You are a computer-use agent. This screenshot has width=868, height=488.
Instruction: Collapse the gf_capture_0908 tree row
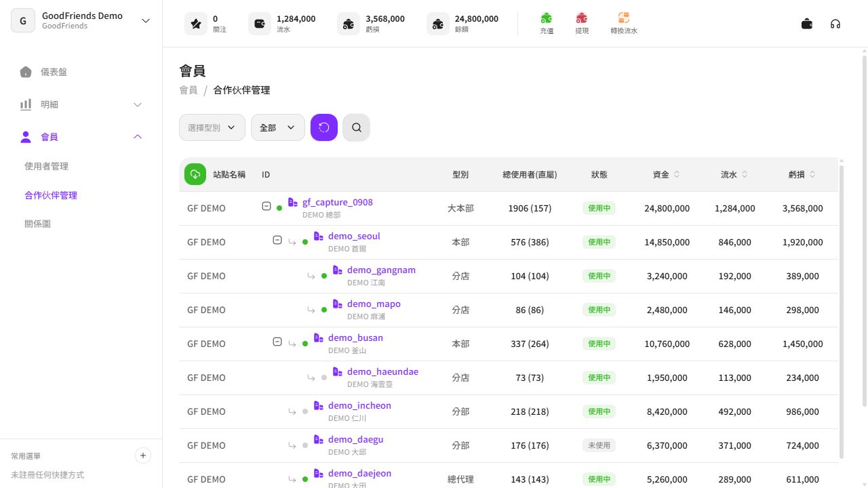point(267,206)
